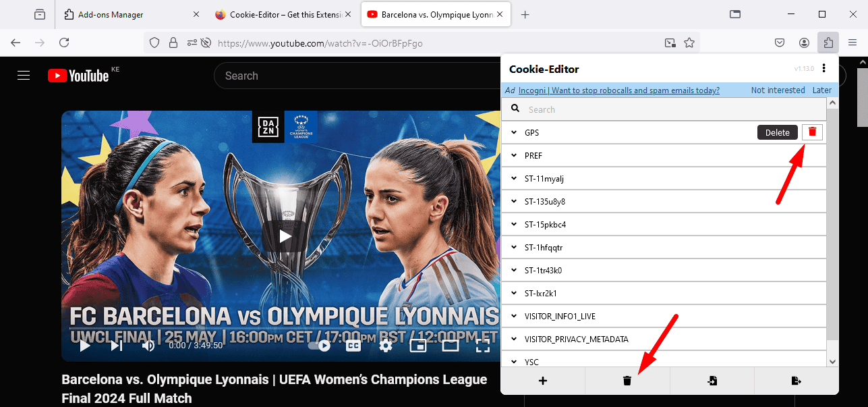Open the Firefox extensions puzzle icon
This screenshot has width=868, height=407.
pyautogui.click(x=828, y=43)
